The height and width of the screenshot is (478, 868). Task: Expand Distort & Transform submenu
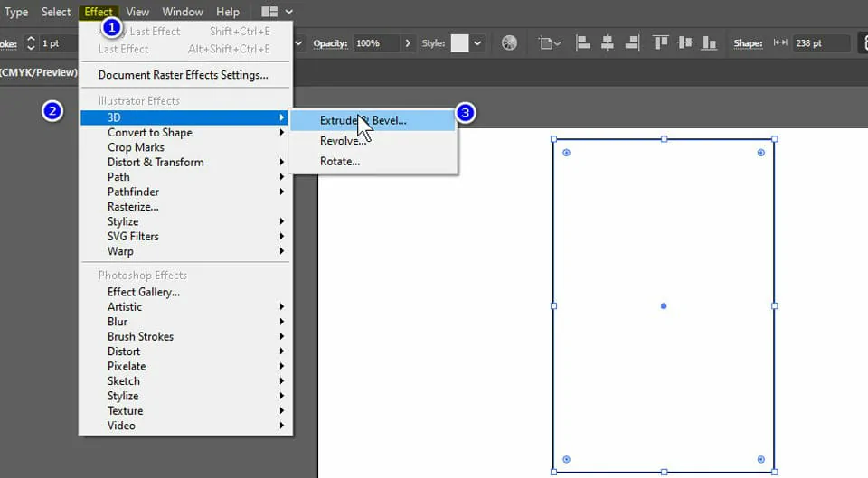pos(184,162)
